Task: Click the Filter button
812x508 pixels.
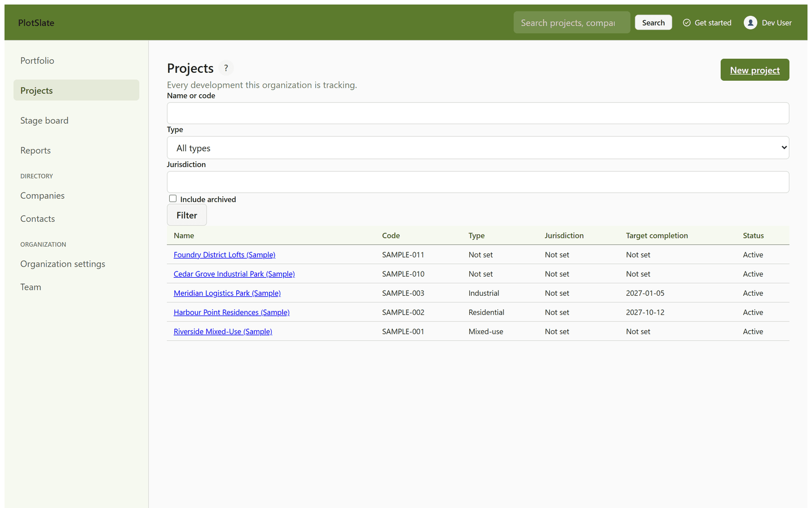Action: [x=187, y=215]
